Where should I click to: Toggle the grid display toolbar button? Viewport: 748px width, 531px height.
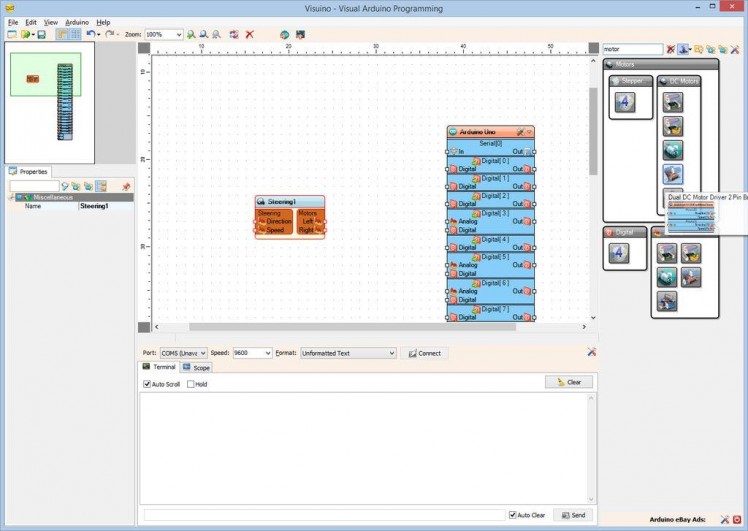(74, 34)
